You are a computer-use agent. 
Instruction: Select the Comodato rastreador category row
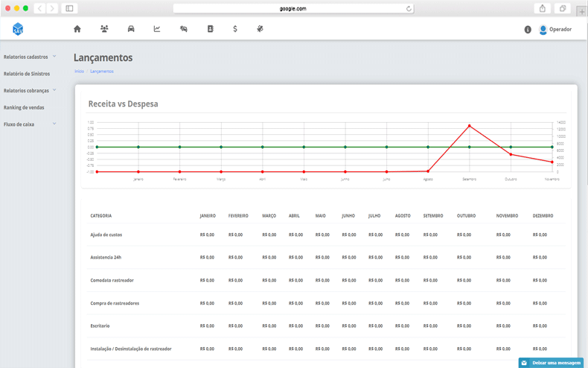326,281
